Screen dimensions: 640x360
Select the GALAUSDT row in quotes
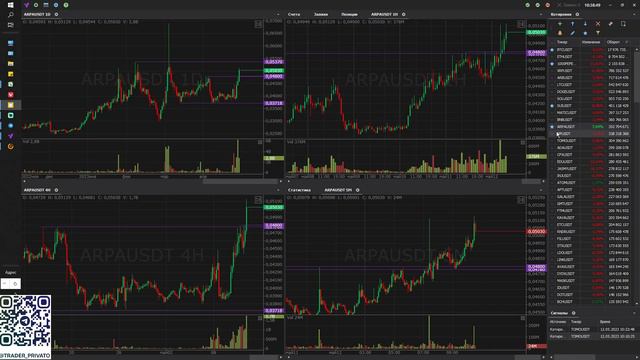click(592, 197)
